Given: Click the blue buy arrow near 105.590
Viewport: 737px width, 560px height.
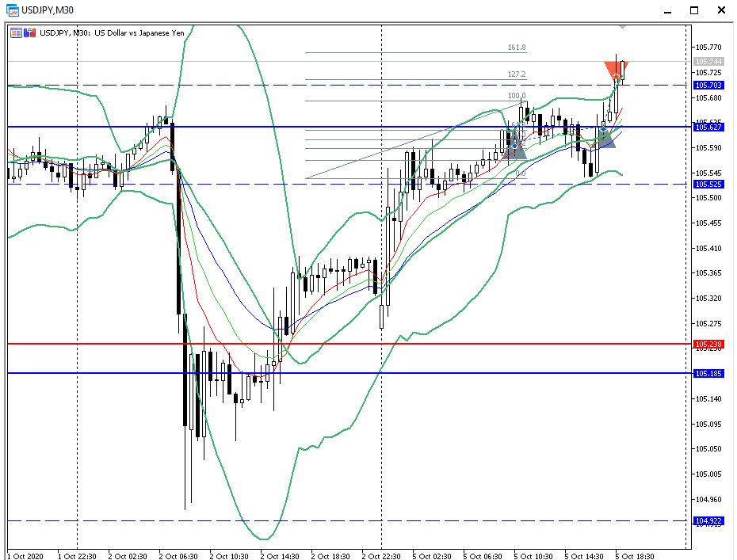Looking at the screenshot, I should point(515,146).
